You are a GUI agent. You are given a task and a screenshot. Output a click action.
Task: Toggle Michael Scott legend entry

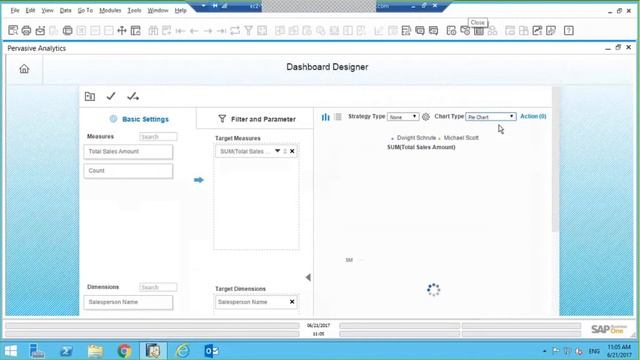[458, 138]
